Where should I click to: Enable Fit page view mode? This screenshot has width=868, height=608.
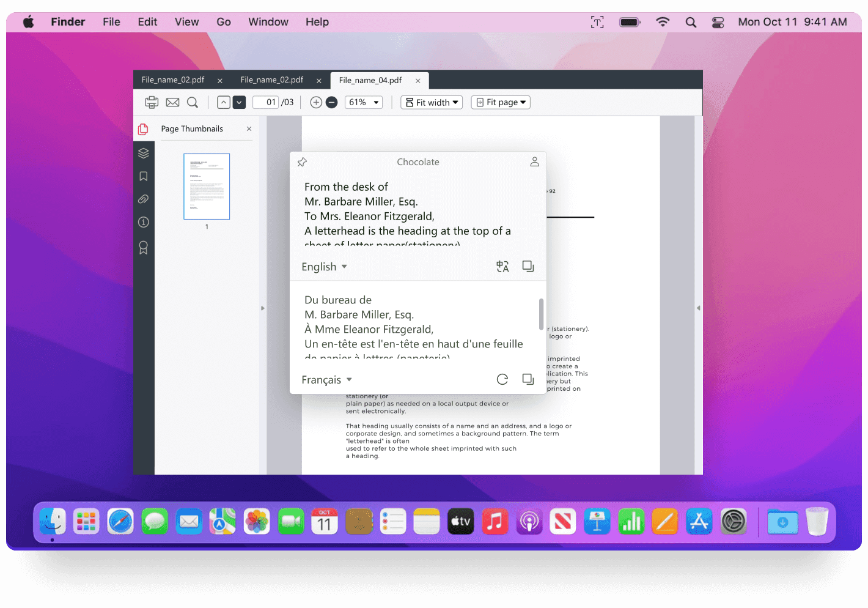click(x=500, y=102)
